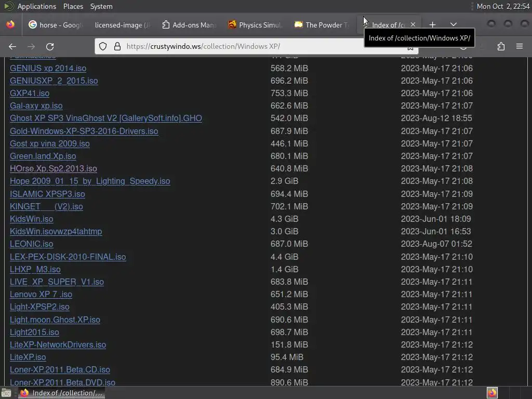Open Ghost XP SP3 VinaGhost V2 GHO link

point(106,118)
